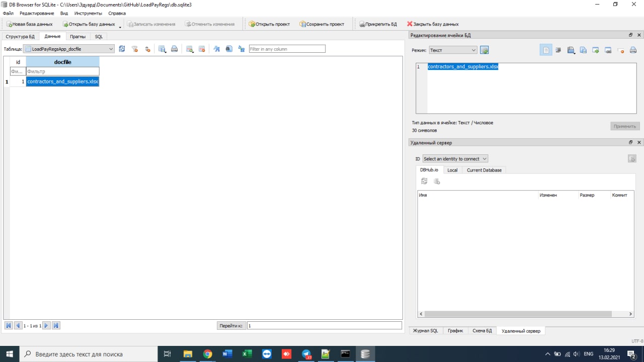This screenshot has width=644, height=362.
Task: Click the docfile column Фильтр field
Action: coord(62,71)
